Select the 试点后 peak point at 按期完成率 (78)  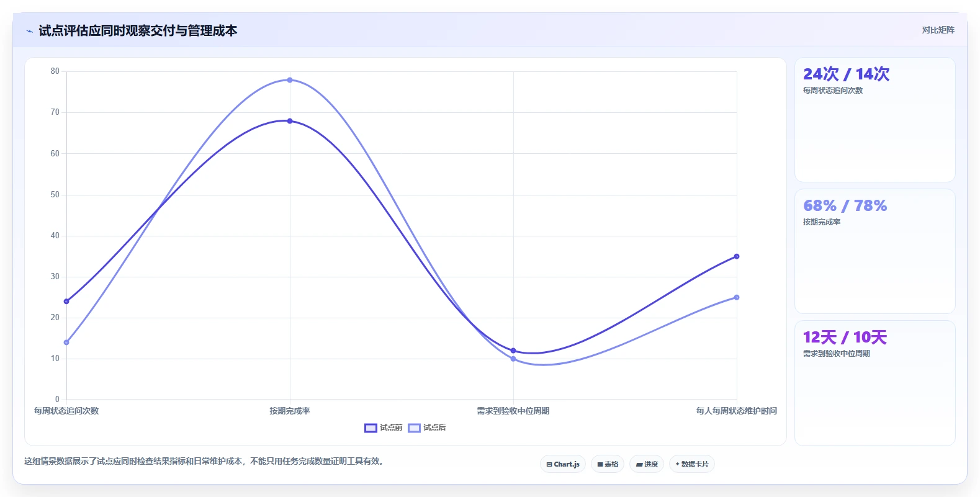[290, 80]
